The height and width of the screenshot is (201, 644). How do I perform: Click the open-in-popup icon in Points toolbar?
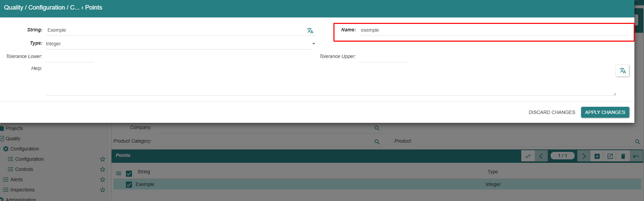(x=610, y=156)
